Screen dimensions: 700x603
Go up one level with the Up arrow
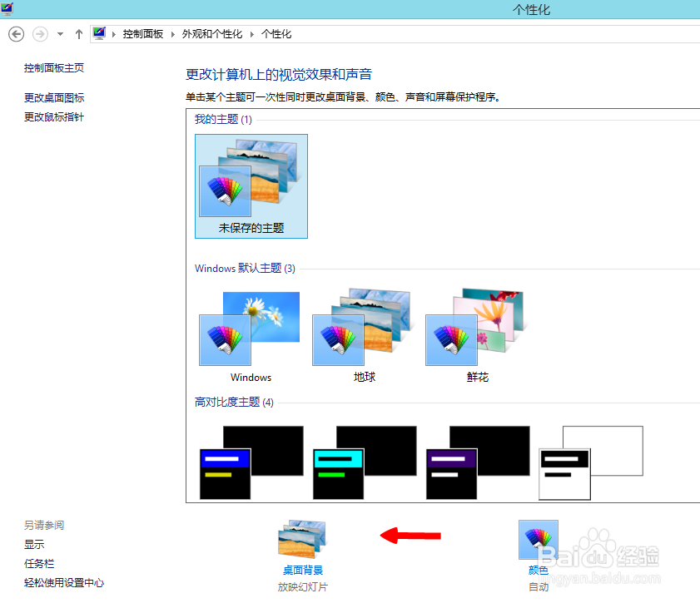point(79,34)
